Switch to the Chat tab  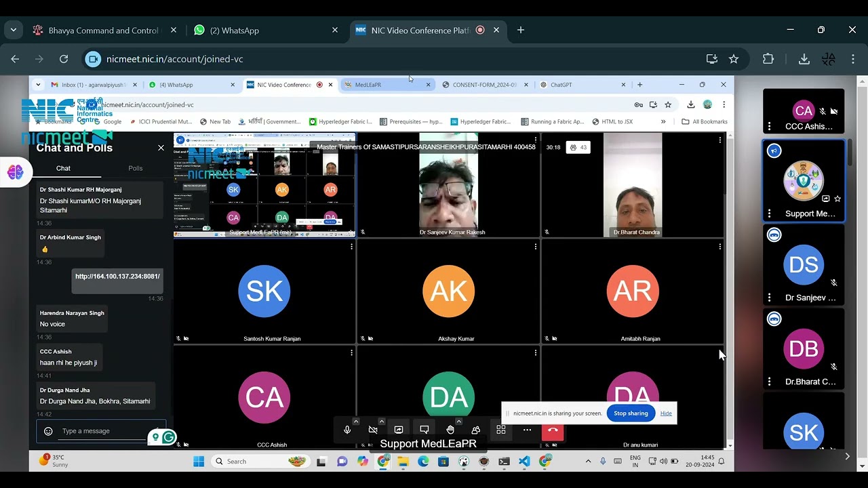pyautogui.click(x=63, y=168)
